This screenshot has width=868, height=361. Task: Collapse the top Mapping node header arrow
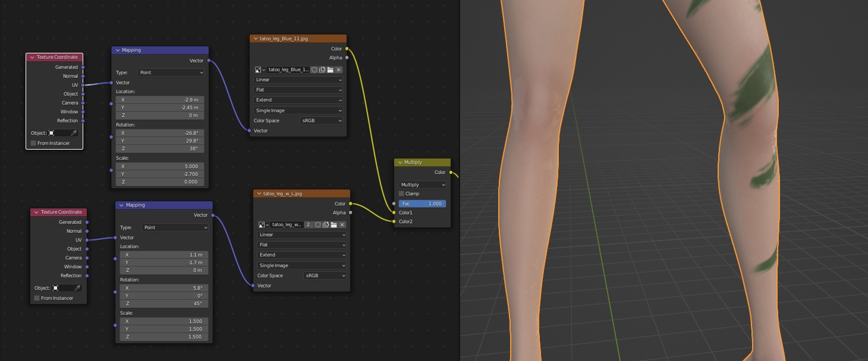click(118, 50)
